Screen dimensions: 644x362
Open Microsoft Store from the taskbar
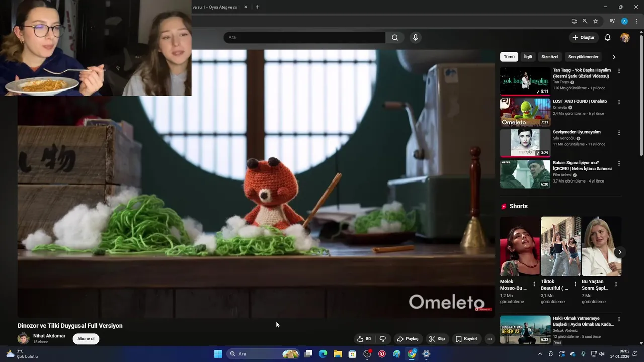point(353,354)
